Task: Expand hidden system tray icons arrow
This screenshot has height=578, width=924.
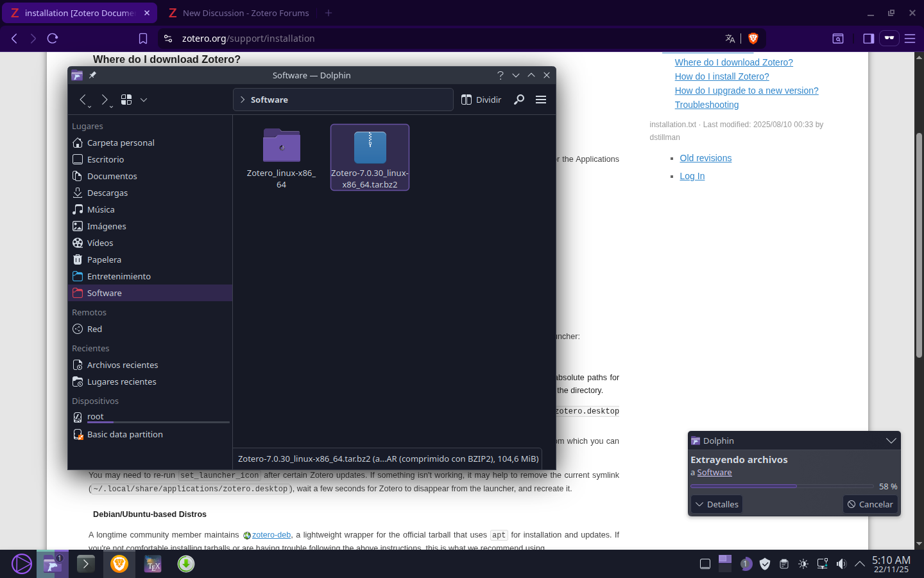Action: pos(860,564)
